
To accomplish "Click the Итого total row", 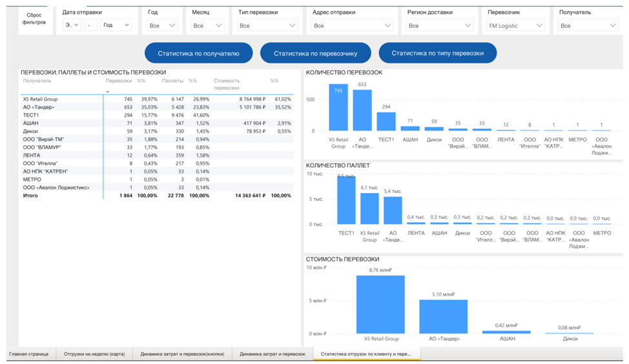I will (157, 196).
